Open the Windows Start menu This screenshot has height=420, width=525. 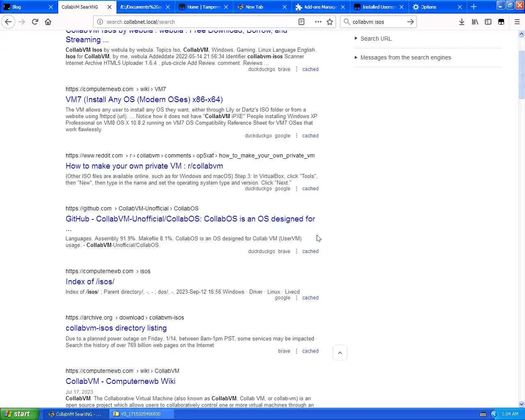(x=19, y=414)
